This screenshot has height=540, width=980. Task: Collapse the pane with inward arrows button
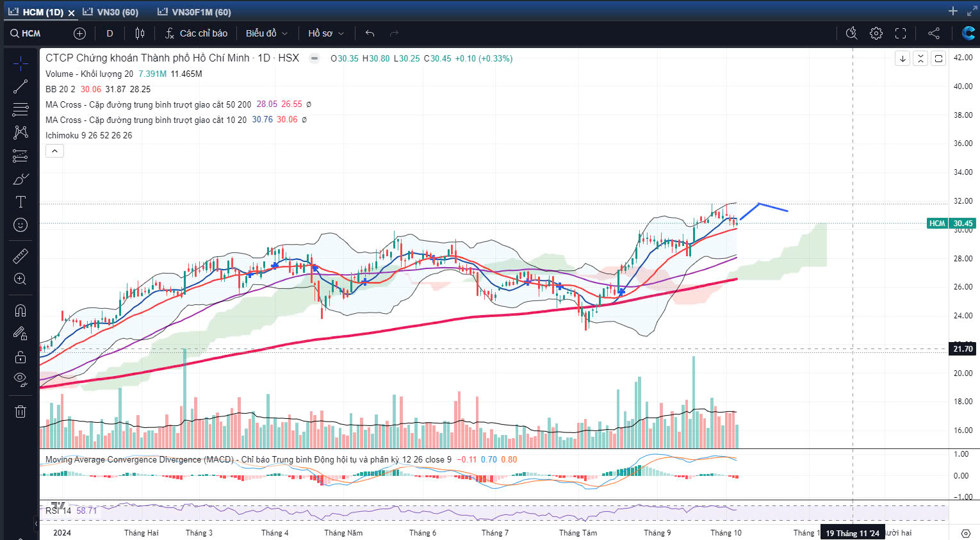tap(920, 58)
